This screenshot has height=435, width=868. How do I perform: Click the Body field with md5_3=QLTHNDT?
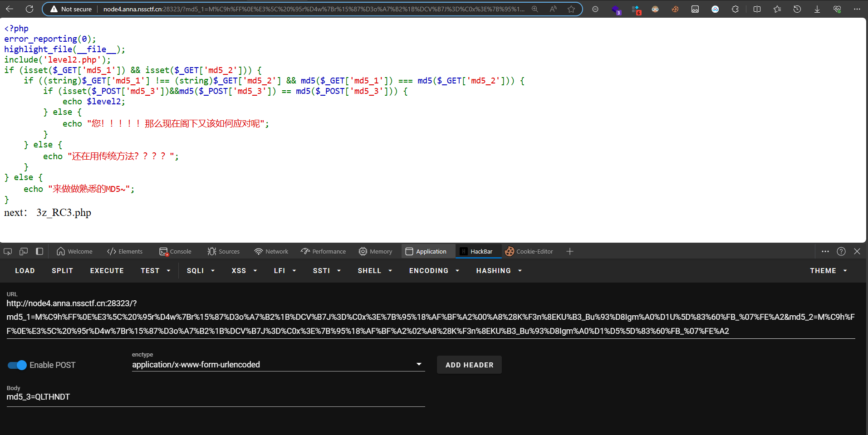pyautogui.click(x=216, y=397)
